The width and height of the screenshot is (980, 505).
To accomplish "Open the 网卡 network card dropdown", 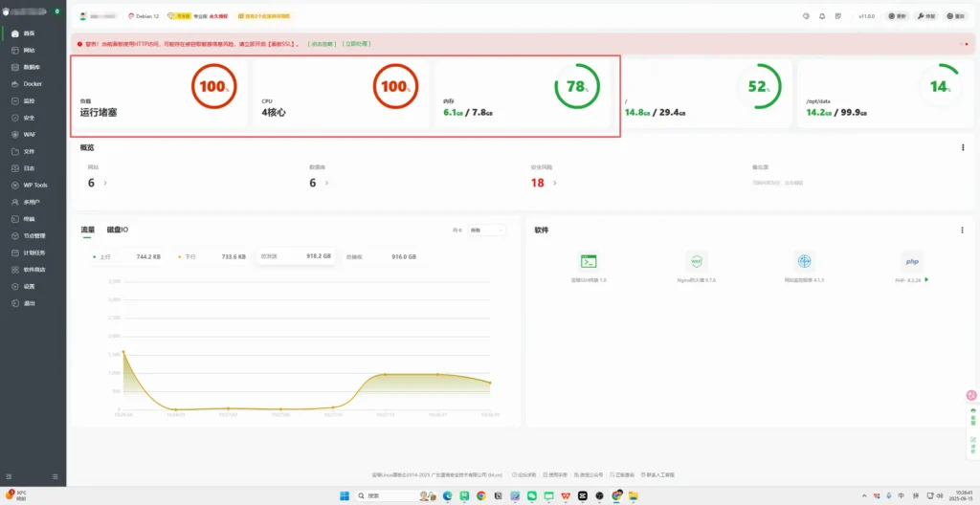I will [x=486, y=231].
